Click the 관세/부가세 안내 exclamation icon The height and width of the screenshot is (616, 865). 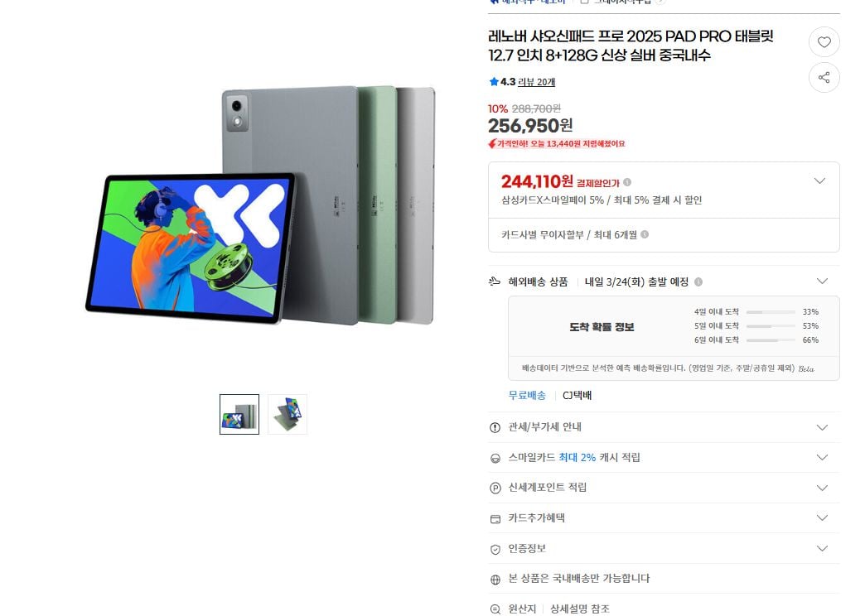pos(495,427)
